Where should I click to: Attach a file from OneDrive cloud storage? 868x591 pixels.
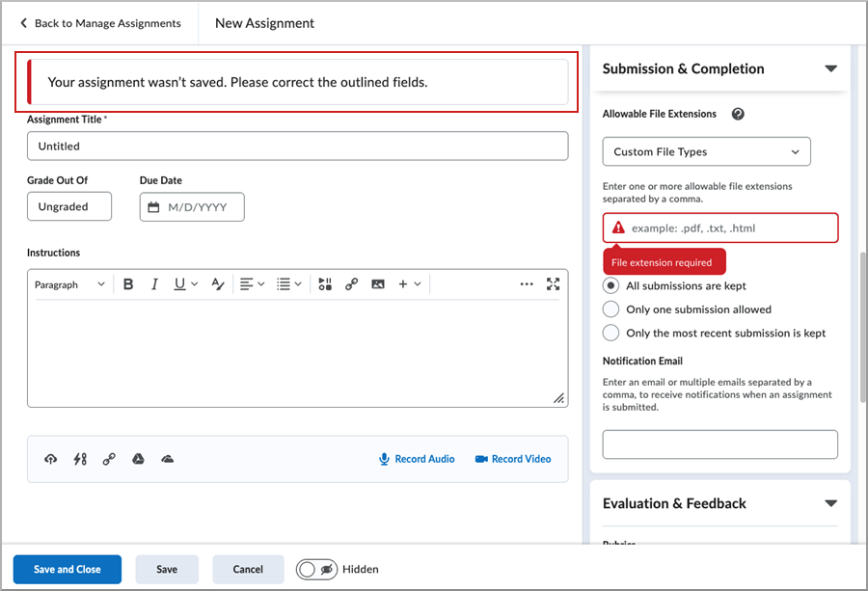(x=167, y=459)
